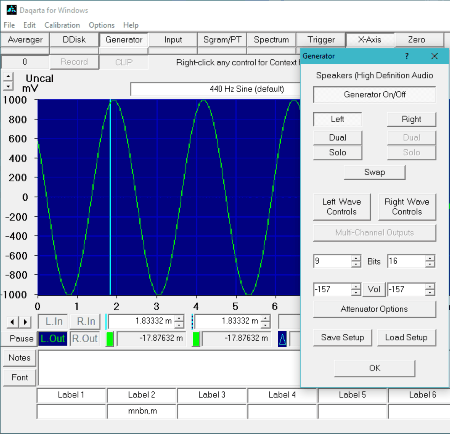Click the cyan cursor line on waveform

tap(110, 197)
